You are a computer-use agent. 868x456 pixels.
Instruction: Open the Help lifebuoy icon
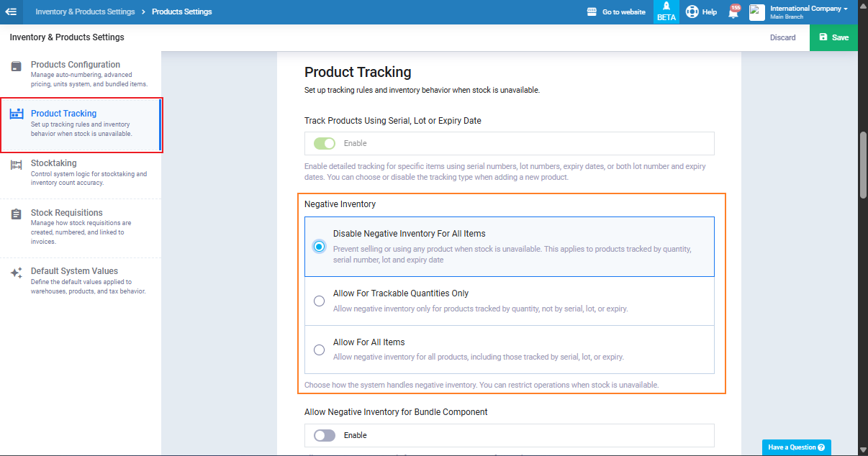click(x=692, y=12)
